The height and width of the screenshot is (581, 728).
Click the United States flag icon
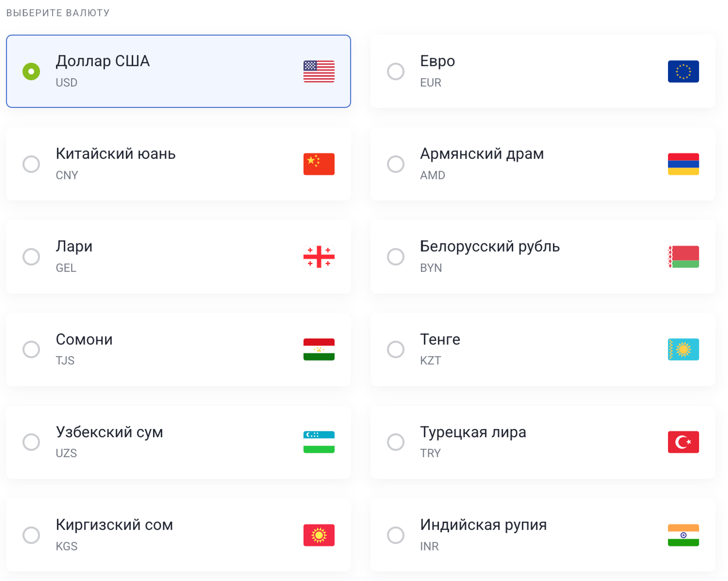coord(319,71)
